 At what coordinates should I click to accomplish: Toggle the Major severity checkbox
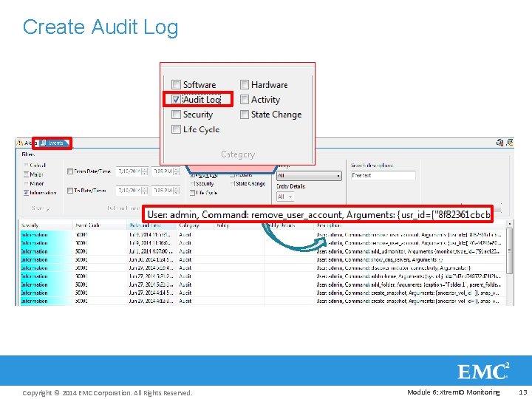pyautogui.click(x=26, y=174)
